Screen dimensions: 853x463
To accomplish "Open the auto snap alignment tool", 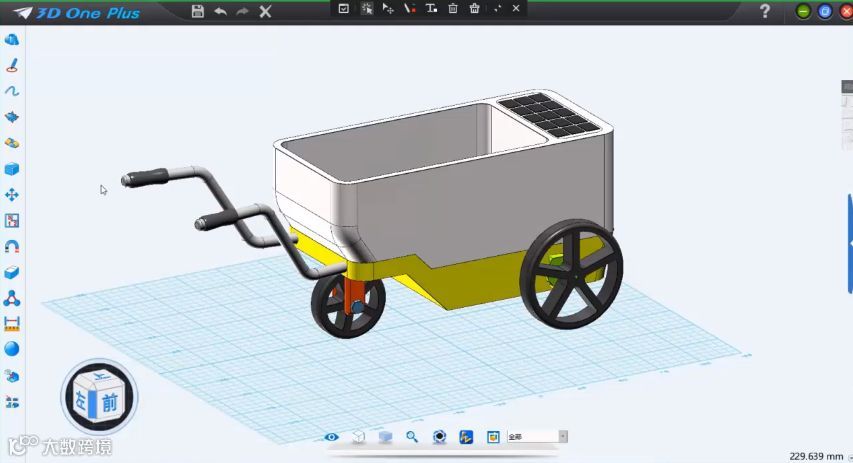I will coord(11,220).
